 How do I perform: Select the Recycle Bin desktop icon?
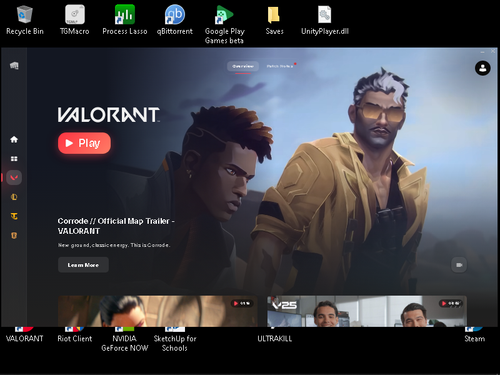pyautogui.click(x=25, y=20)
